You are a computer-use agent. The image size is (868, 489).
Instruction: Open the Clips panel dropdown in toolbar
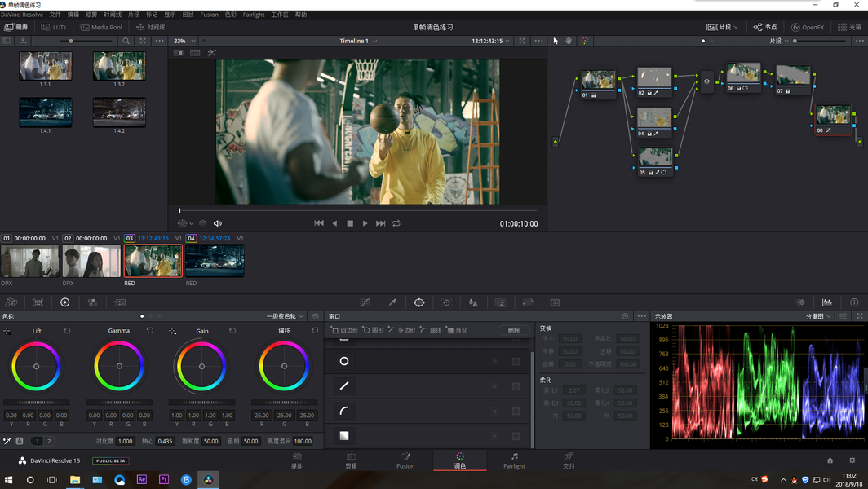723,27
